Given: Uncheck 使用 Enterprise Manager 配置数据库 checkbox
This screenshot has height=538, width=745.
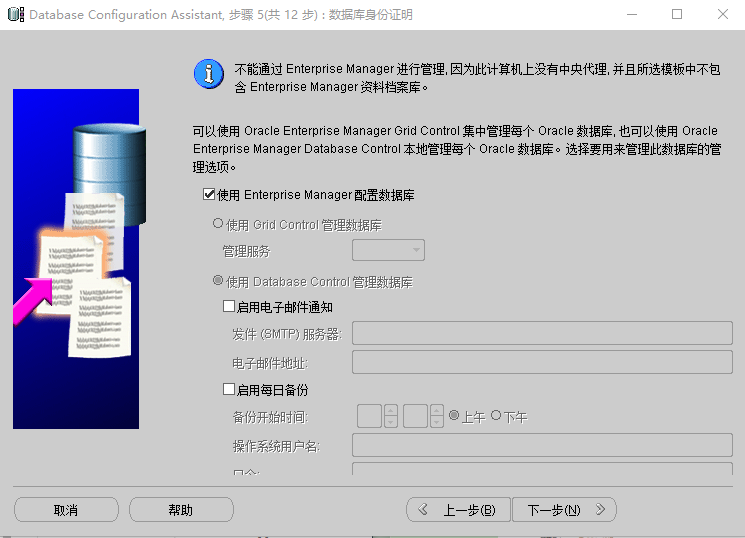Looking at the screenshot, I should 209,194.
